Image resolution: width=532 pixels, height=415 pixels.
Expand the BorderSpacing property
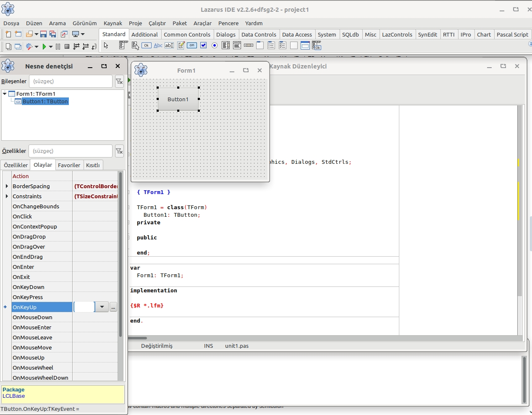click(x=7, y=186)
